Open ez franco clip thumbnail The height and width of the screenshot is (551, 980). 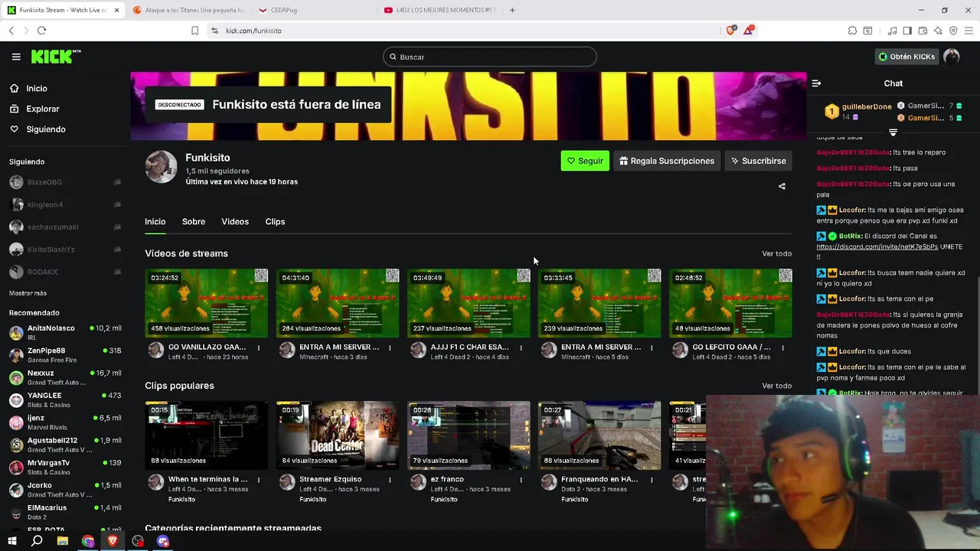click(x=469, y=435)
